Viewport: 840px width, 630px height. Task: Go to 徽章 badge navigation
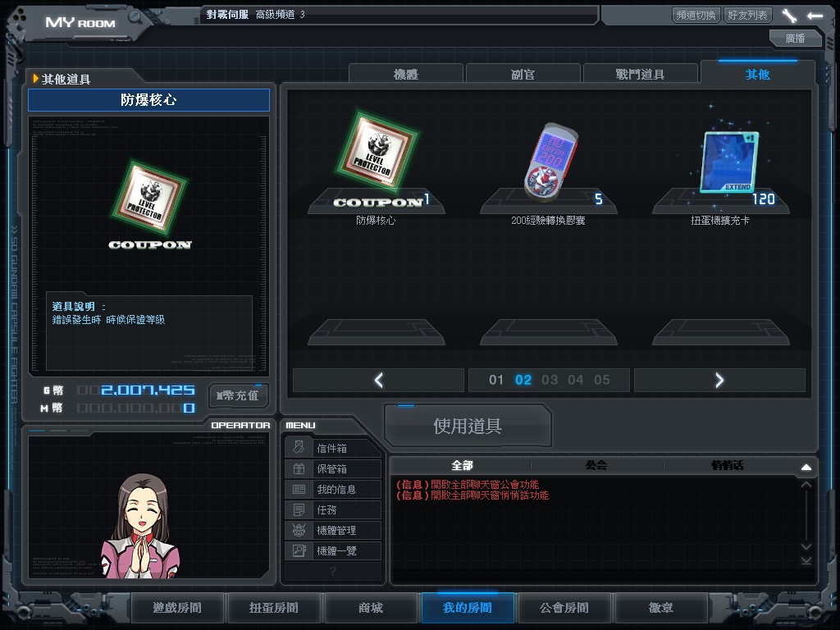[661, 608]
